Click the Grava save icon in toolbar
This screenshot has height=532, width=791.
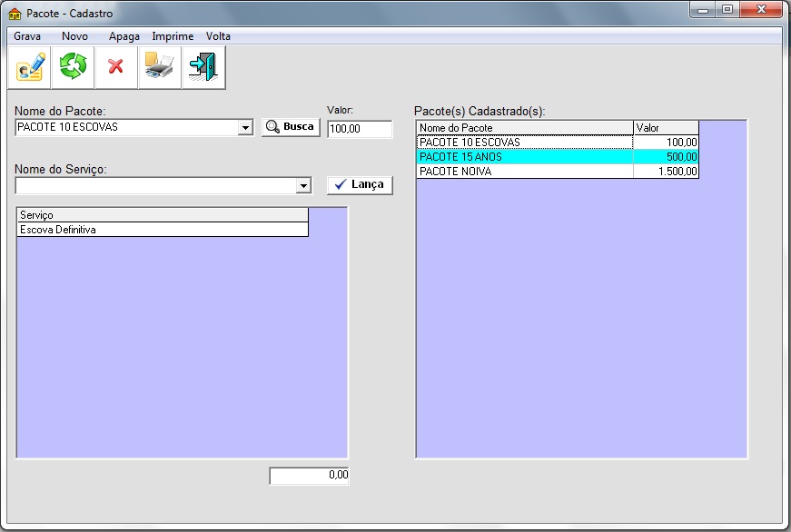point(30,68)
